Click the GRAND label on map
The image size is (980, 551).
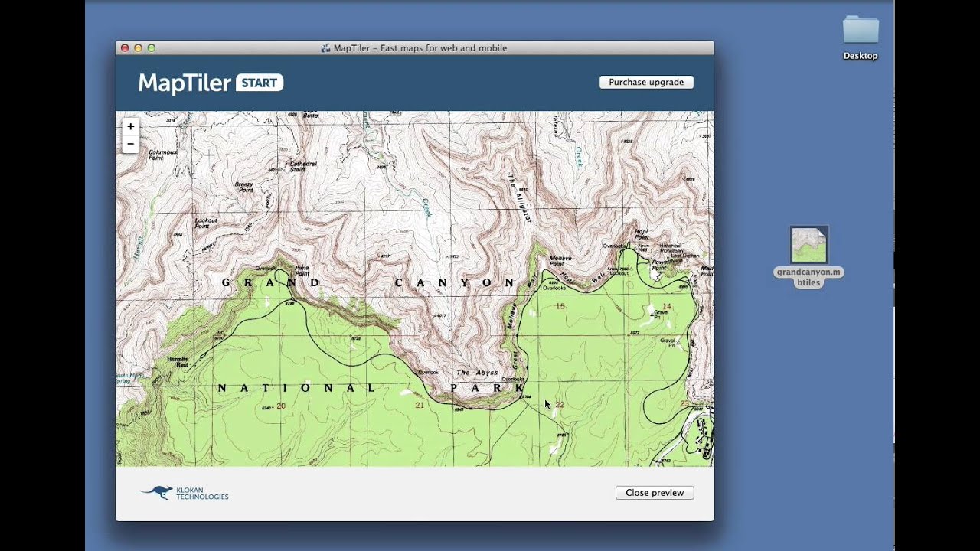(x=272, y=283)
